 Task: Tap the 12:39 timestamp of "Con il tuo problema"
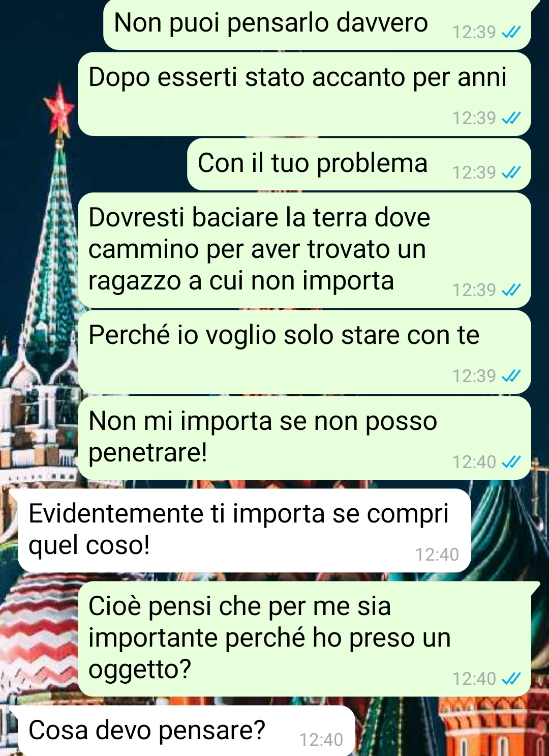(x=474, y=173)
